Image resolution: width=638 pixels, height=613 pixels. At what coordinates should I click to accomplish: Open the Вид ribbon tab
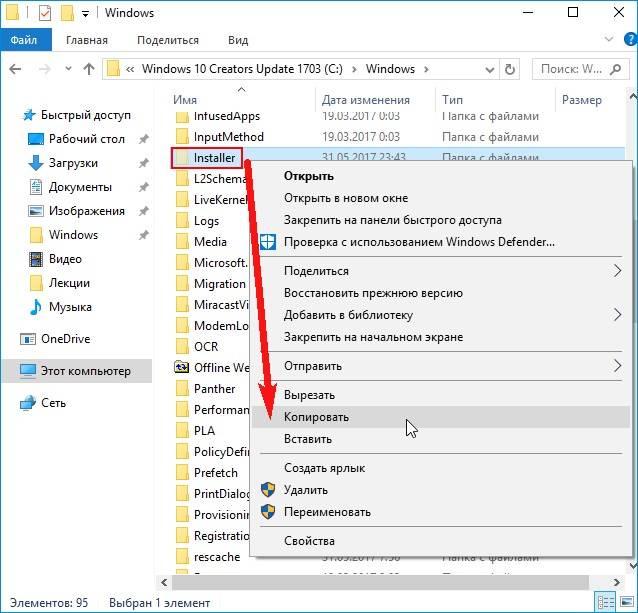point(238,40)
